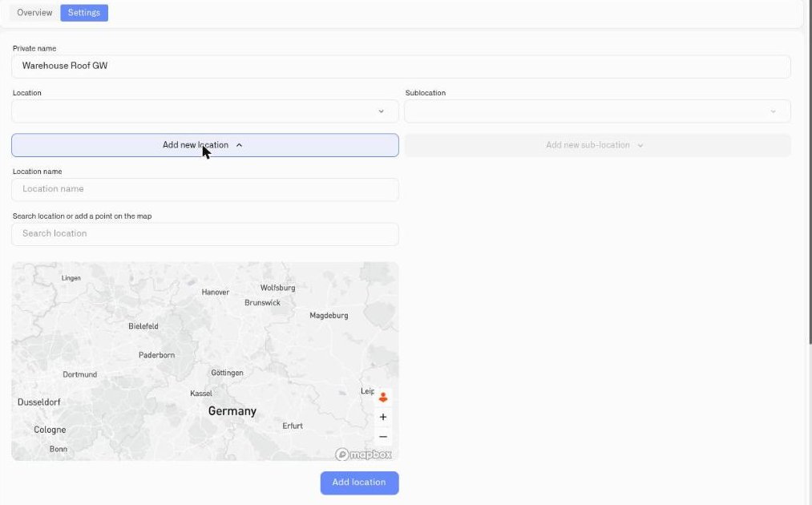This screenshot has width=812, height=505.
Task: Click Lingen on the map
Action: pyautogui.click(x=71, y=278)
